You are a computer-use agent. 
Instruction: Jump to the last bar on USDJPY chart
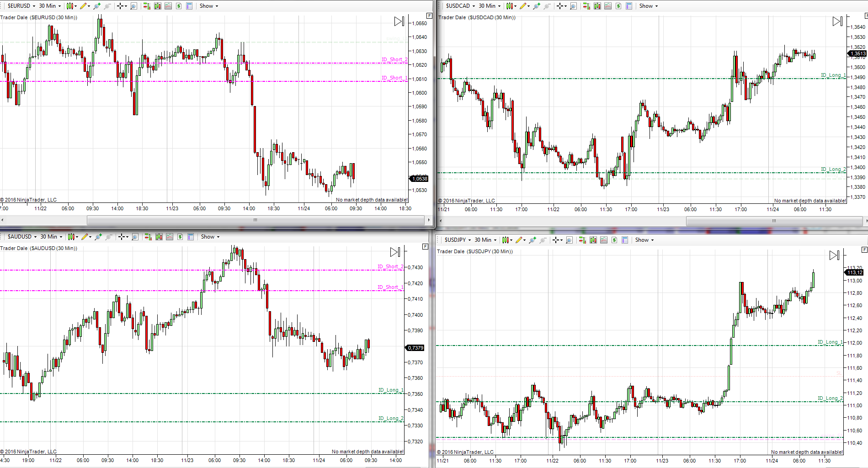(x=834, y=255)
